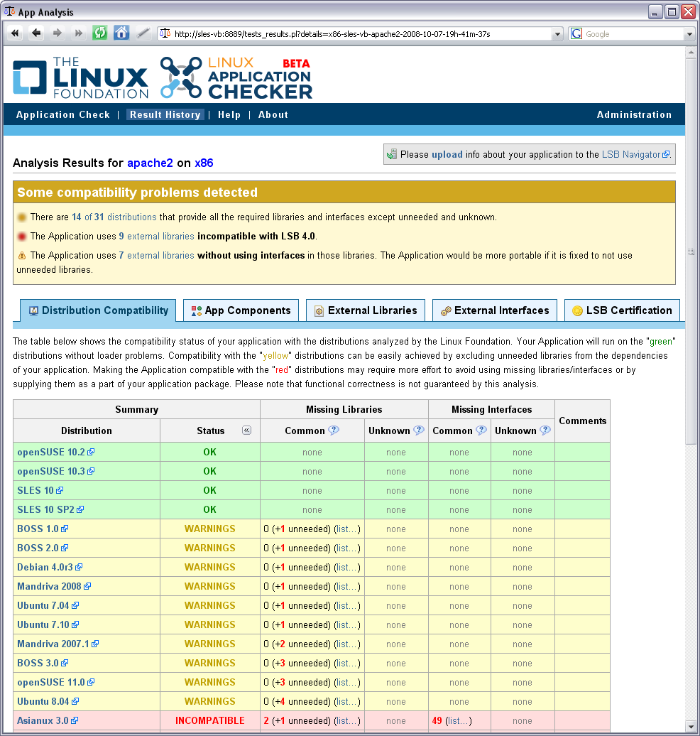Click the fast-forward navigation button
This screenshot has height=736, width=700.
pyautogui.click(x=78, y=33)
